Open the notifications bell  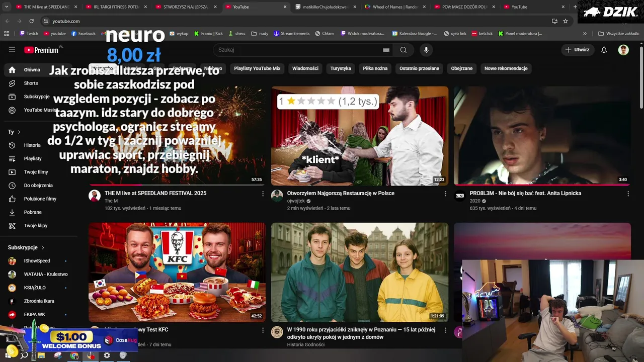604,50
